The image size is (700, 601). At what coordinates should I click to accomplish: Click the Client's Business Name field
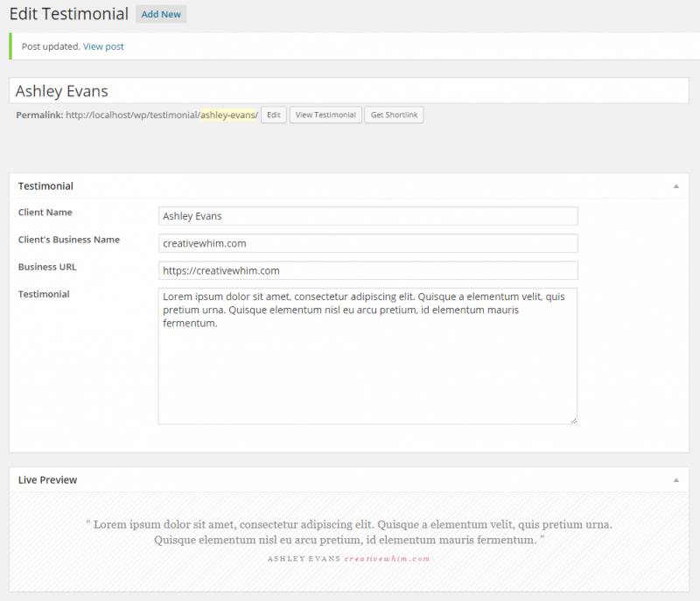pyautogui.click(x=367, y=243)
